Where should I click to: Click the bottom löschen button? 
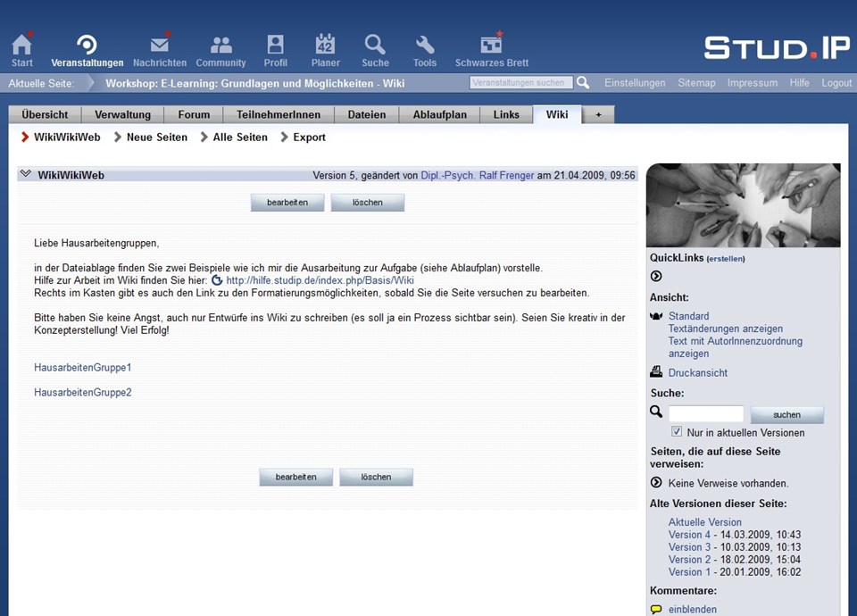coord(376,478)
